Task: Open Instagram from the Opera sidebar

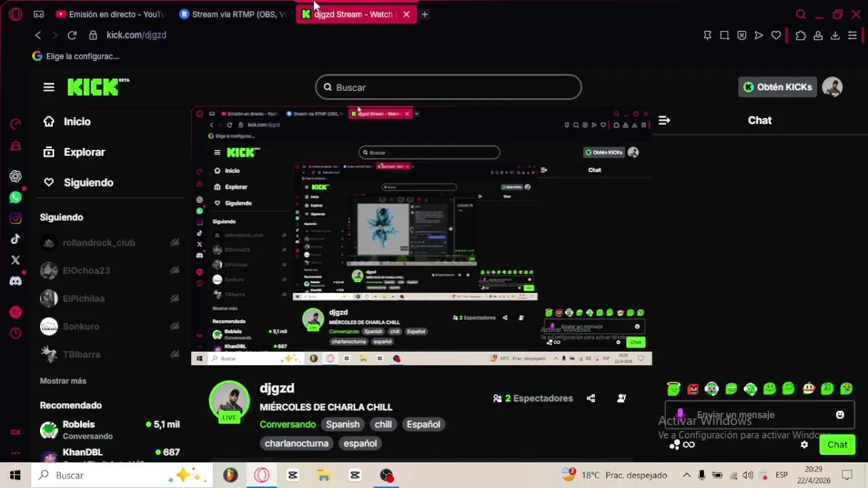Action: tap(16, 218)
